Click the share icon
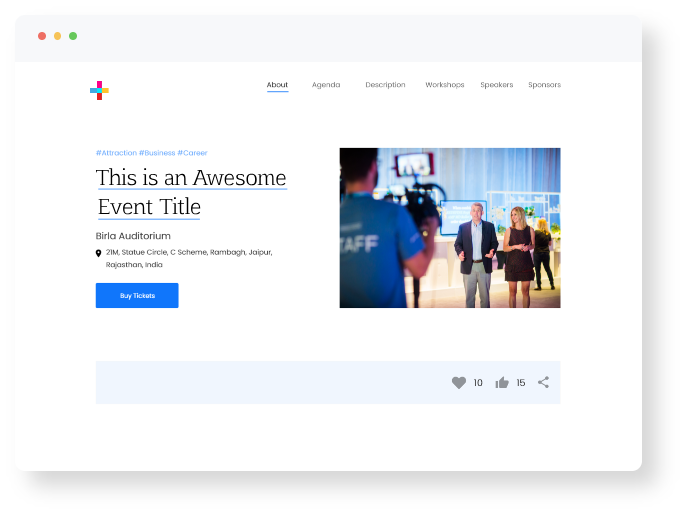Image resolution: width=687 pixels, height=516 pixels. pos(543,382)
